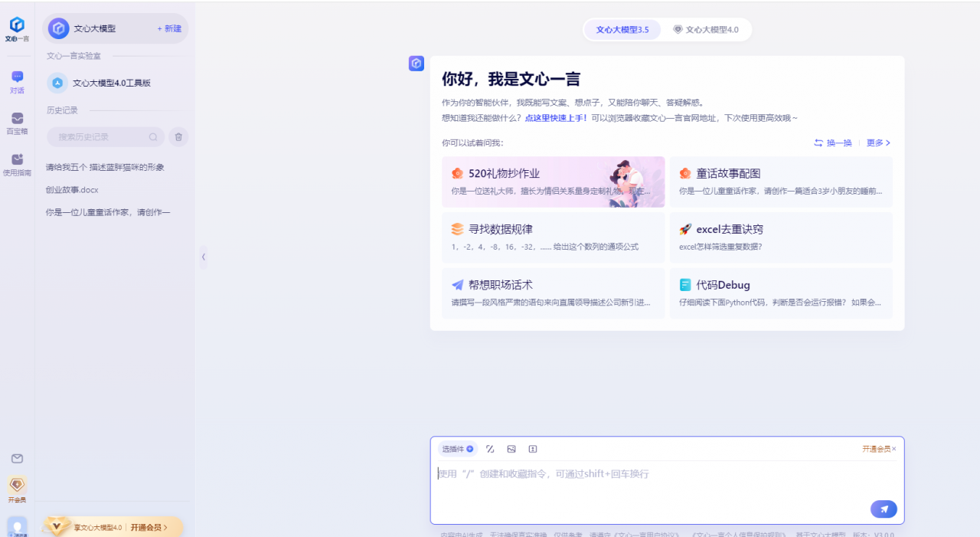The height and width of the screenshot is (537, 980).
Task: Click the document card icon above the input box
Action: (x=533, y=449)
